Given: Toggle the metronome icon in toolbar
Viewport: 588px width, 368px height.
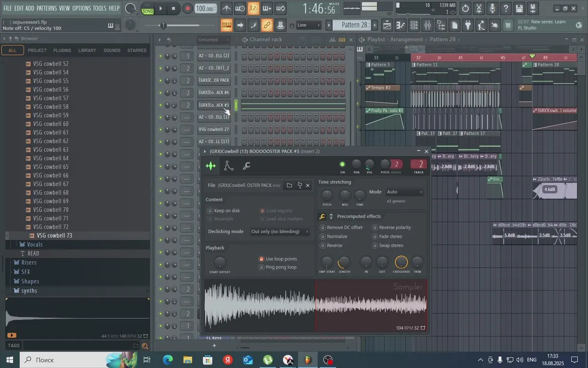Looking at the screenshot, I should coord(226,8).
